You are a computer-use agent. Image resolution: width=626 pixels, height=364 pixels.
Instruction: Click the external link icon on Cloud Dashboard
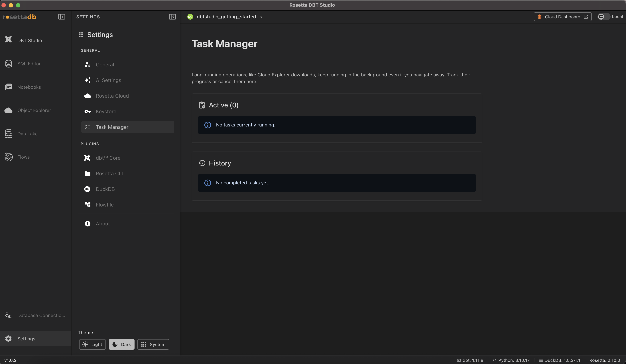(x=586, y=17)
